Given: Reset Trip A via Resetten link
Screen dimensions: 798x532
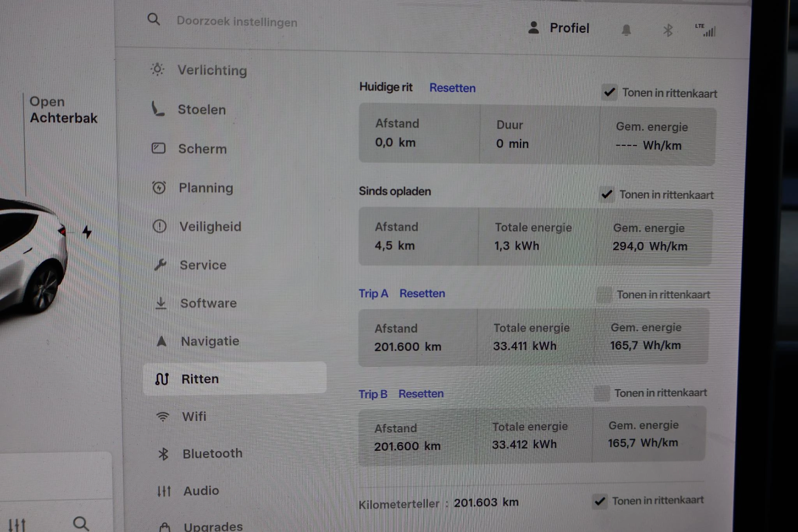Looking at the screenshot, I should pos(422,293).
